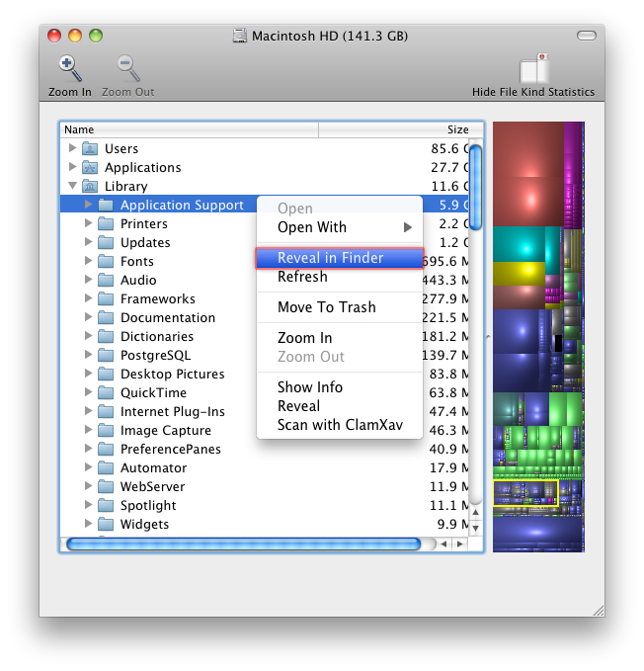Click the horizontal scrollbar right arrow
644x671 pixels.
tap(460, 545)
